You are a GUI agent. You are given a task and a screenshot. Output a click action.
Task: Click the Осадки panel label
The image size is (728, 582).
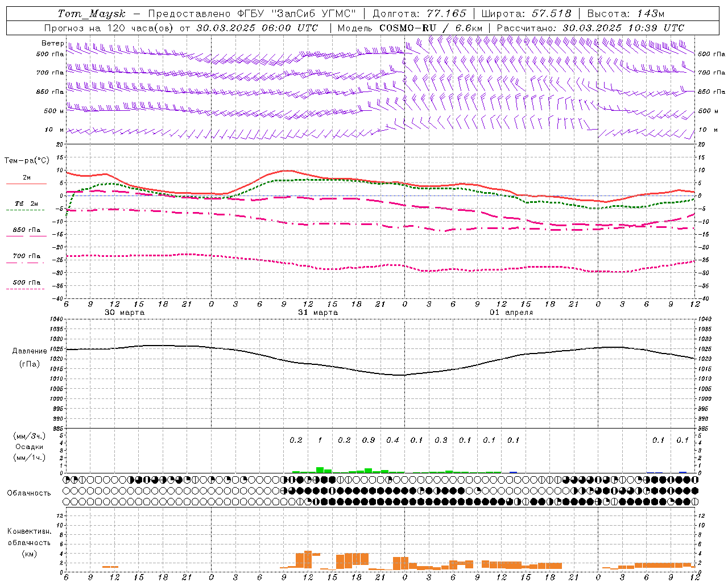(30, 447)
